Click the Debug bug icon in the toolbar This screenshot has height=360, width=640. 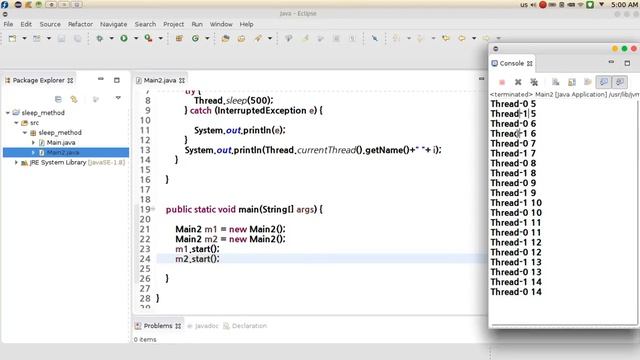pos(99,38)
